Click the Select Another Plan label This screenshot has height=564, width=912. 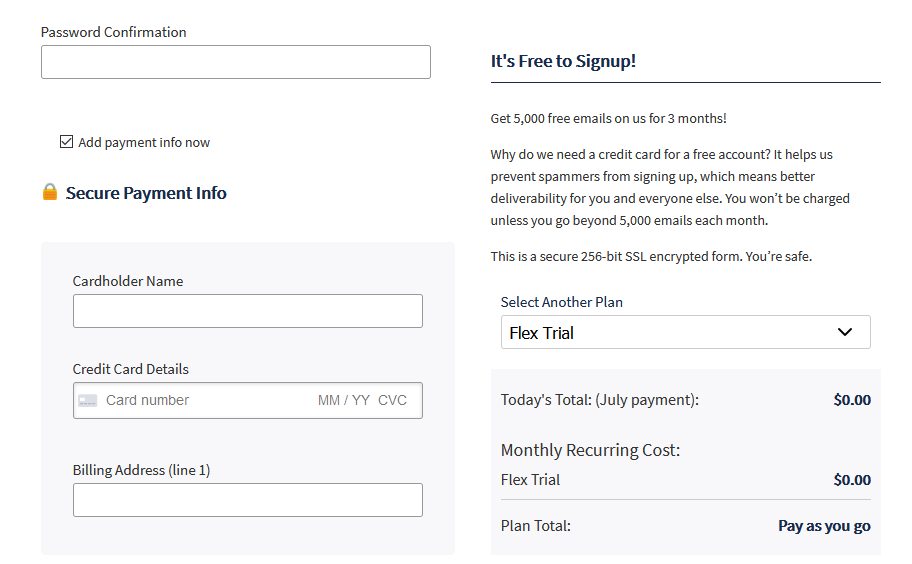pos(562,302)
